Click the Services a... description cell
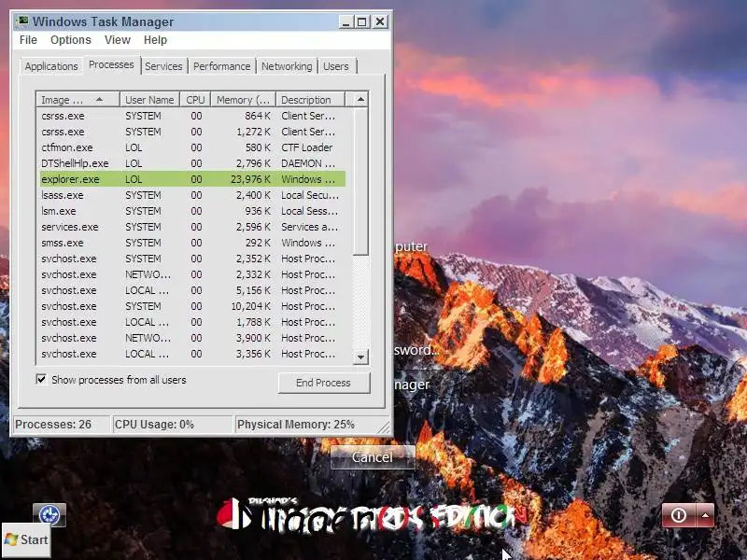This screenshot has height=560, width=747. (309, 227)
